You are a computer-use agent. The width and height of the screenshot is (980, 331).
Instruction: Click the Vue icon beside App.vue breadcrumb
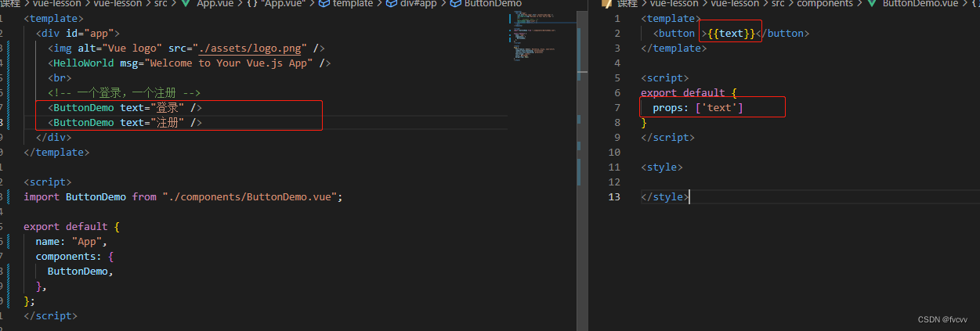pos(186,3)
